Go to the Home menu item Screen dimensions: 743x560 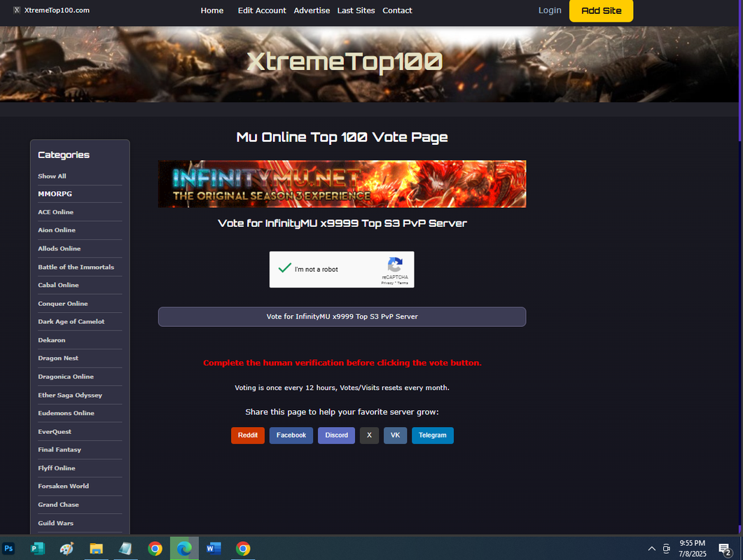click(x=211, y=10)
